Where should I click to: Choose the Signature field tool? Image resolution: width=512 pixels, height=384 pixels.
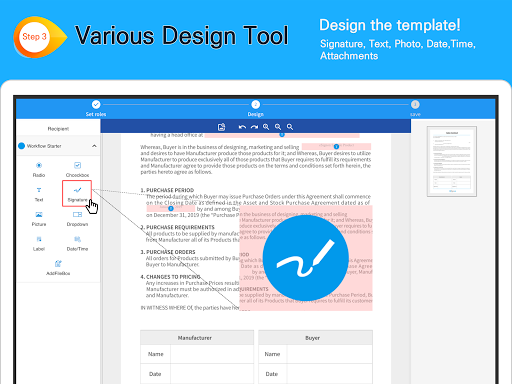click(77, 194)
